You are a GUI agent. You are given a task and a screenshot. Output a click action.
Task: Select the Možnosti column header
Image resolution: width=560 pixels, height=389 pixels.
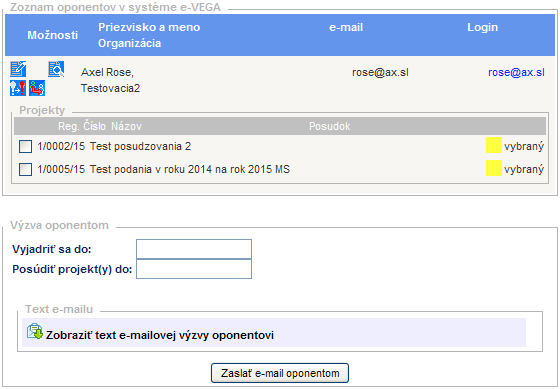tap(52, 35)
